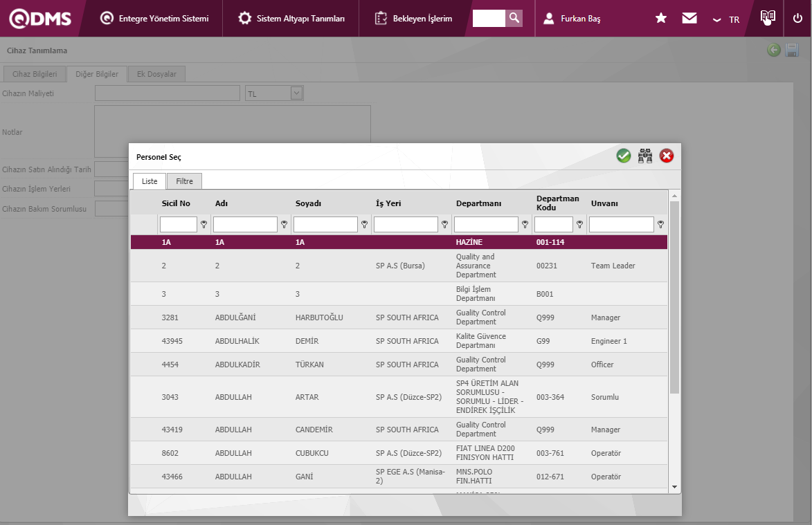Open the favorites star icon
This screenshot has width=812, height=525.
[x=661, y=19]
